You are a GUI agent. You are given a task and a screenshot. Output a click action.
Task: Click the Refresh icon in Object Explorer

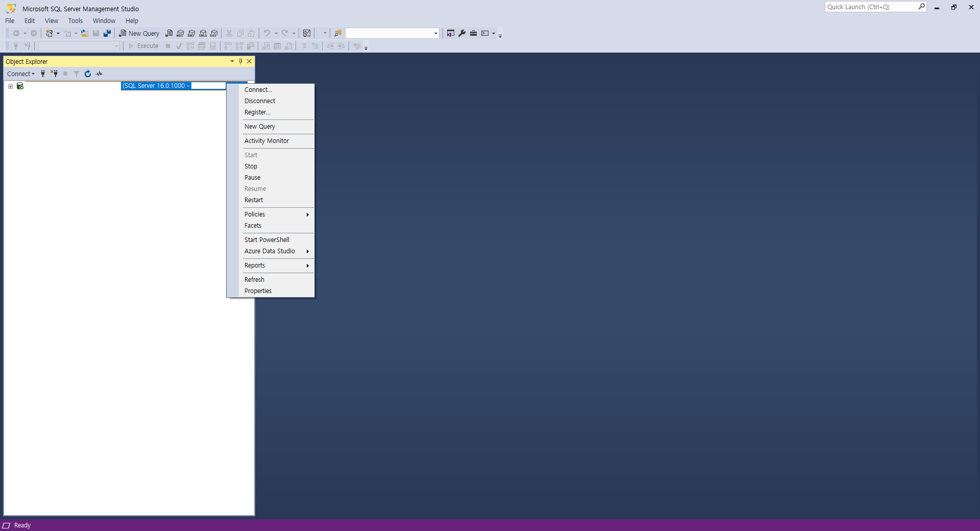coord(88,74)
